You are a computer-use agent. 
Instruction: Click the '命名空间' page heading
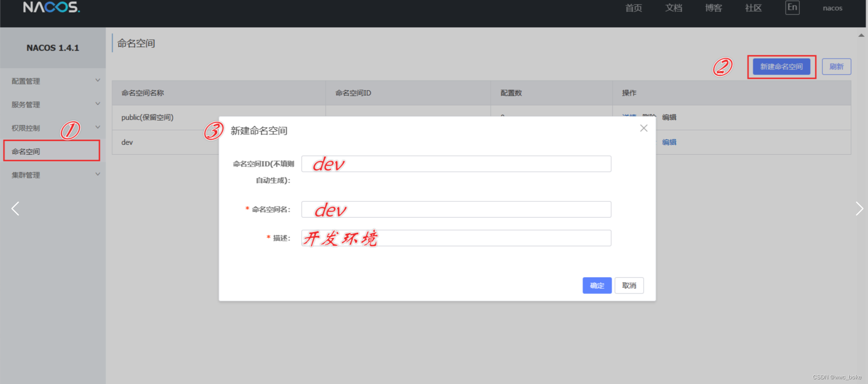tap(136, 43)
